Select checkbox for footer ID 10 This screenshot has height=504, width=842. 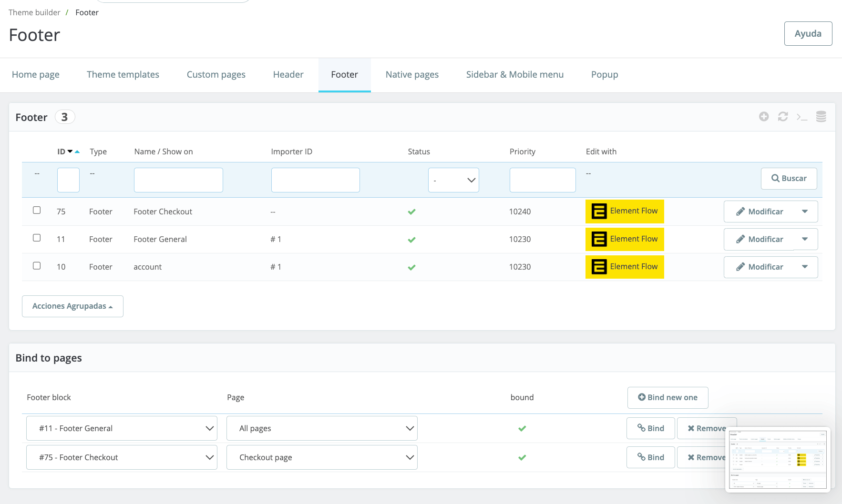(x=37, y=266)
